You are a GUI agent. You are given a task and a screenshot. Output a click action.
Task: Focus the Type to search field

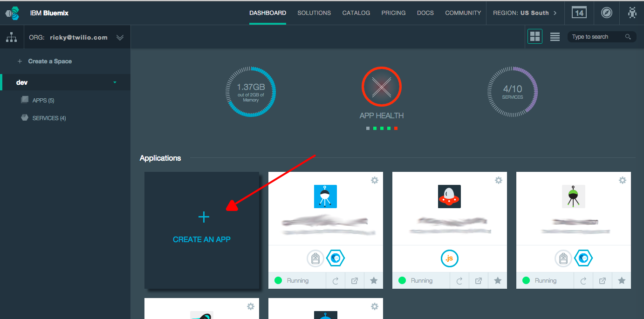[x=602, y=37]
